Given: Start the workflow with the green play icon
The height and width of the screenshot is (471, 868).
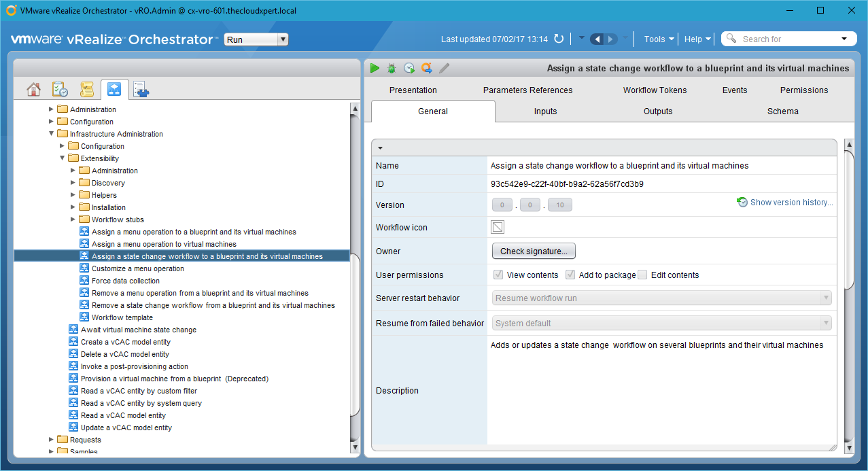Looking at the screenshot, I should (375, 68).
